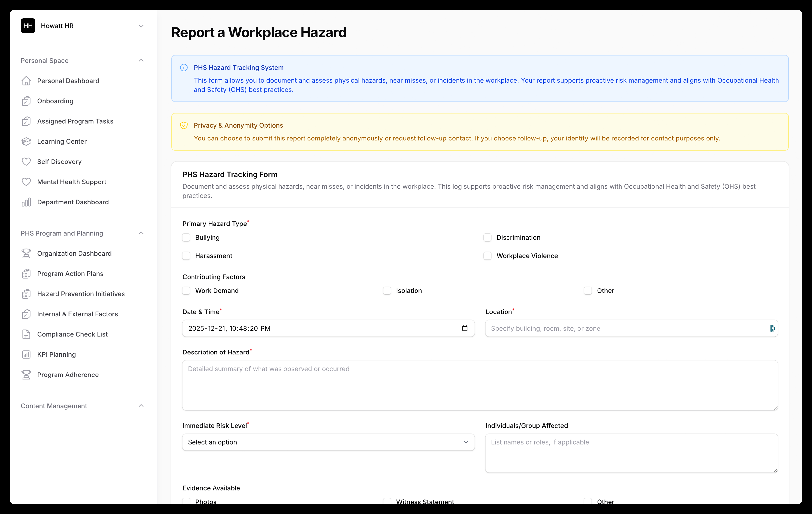
Task: Click the Howatt HR avatar icon
Action: (x=28, y=26)
